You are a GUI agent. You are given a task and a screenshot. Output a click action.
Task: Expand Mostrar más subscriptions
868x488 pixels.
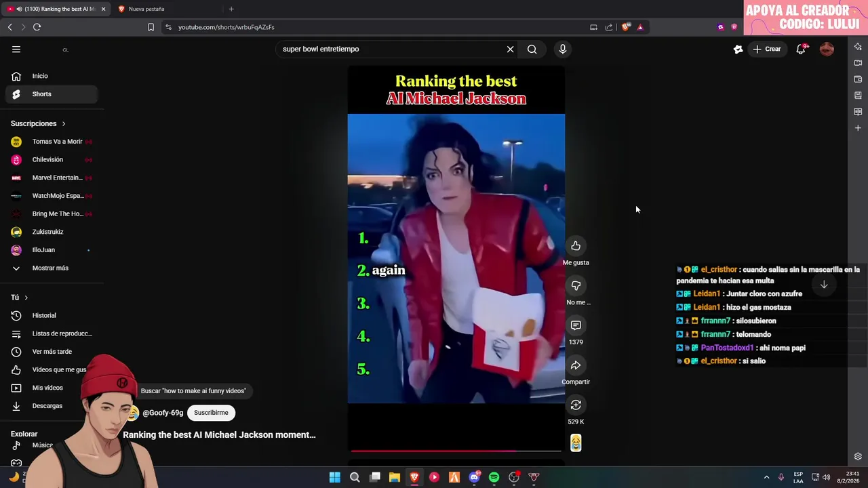tap(52, 268)
